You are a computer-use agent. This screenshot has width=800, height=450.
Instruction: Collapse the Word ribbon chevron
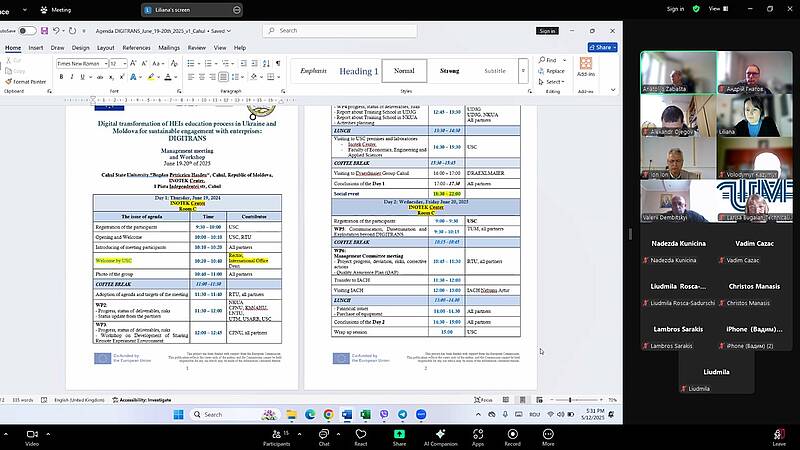click(x=613, y=90)
